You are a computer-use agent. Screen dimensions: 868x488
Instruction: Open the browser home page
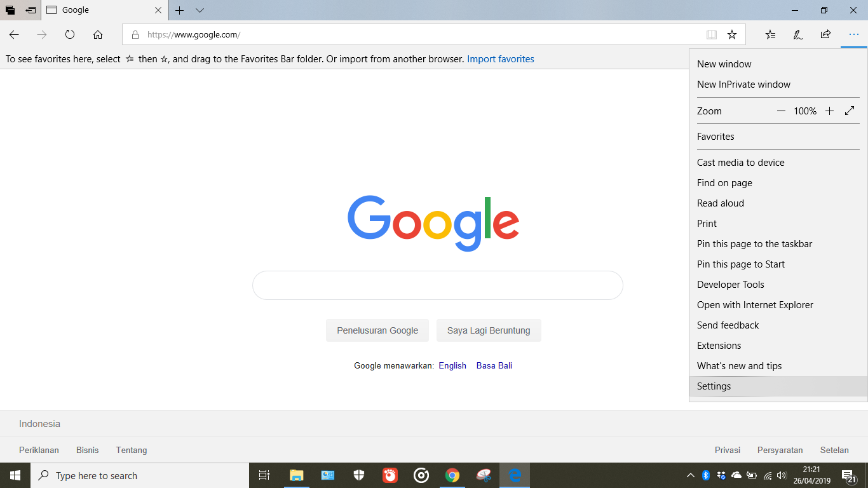pyautogui.click(x=98, y=35)
